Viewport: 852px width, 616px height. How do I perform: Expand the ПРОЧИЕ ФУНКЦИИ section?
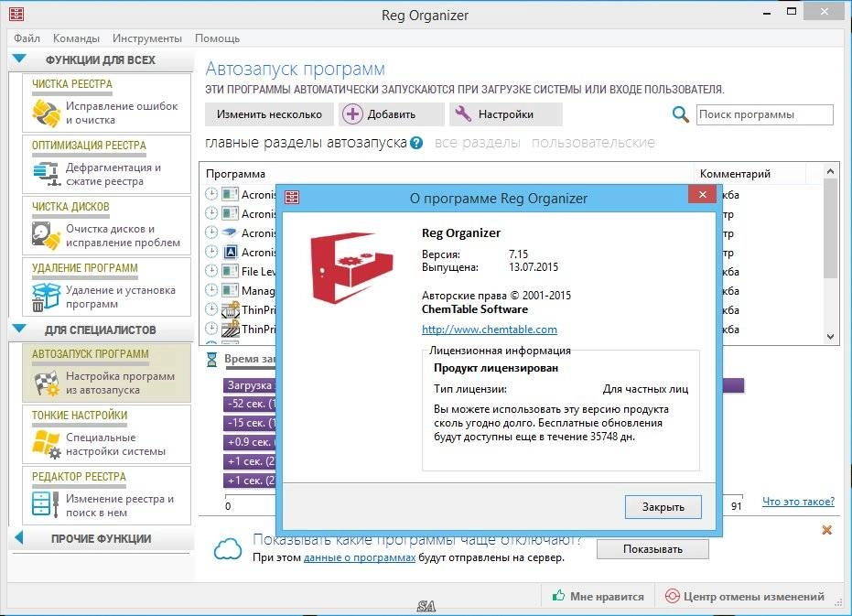(19, 537)
